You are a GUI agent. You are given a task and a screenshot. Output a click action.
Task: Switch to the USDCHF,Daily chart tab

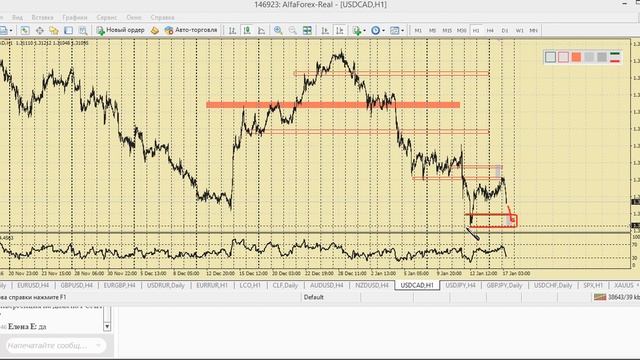pyautogui.click(x=553, y=285)
